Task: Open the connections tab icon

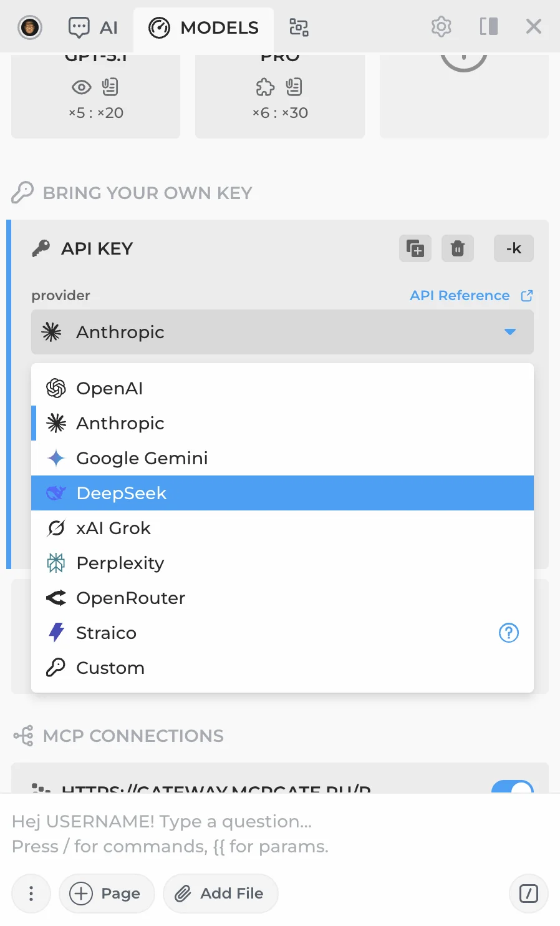Action: [299, 27]
